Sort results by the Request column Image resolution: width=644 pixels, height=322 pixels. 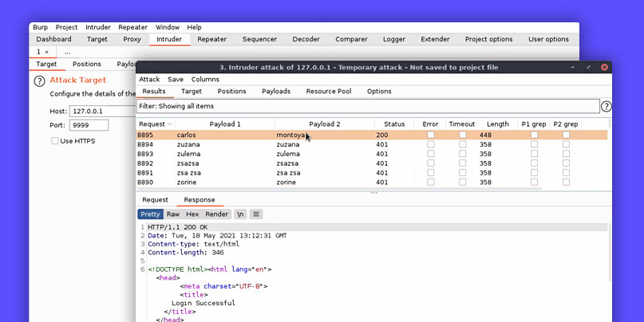pyautogui.click(x=156, y=124)
